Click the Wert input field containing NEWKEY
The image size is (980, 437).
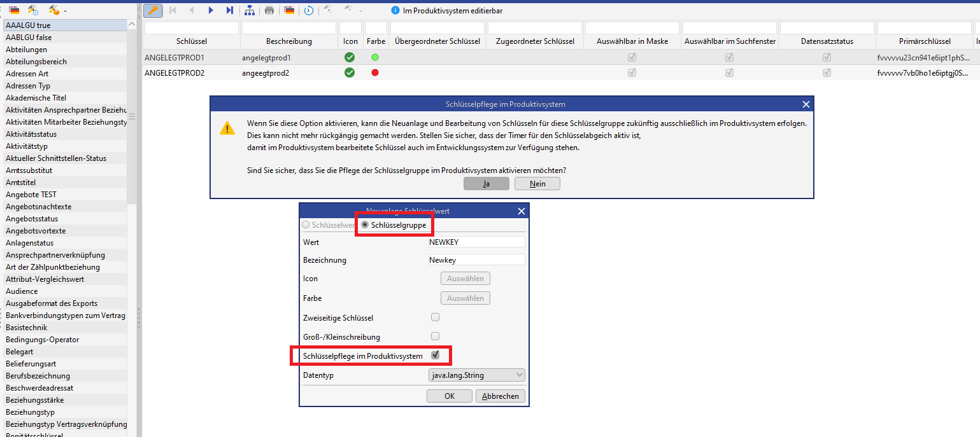coord(476,242)
